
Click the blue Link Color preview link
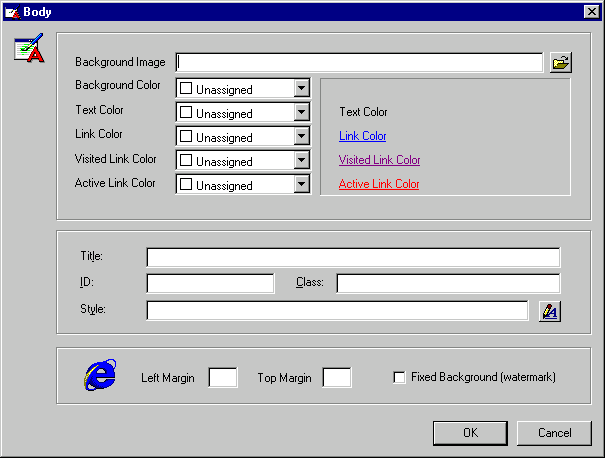click(x=362, y=136)
